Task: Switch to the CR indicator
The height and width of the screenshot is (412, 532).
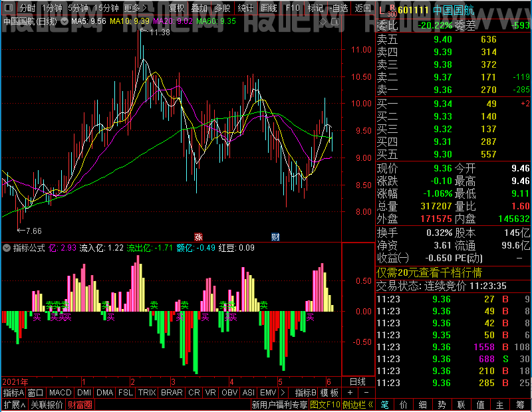Action: 194,393
